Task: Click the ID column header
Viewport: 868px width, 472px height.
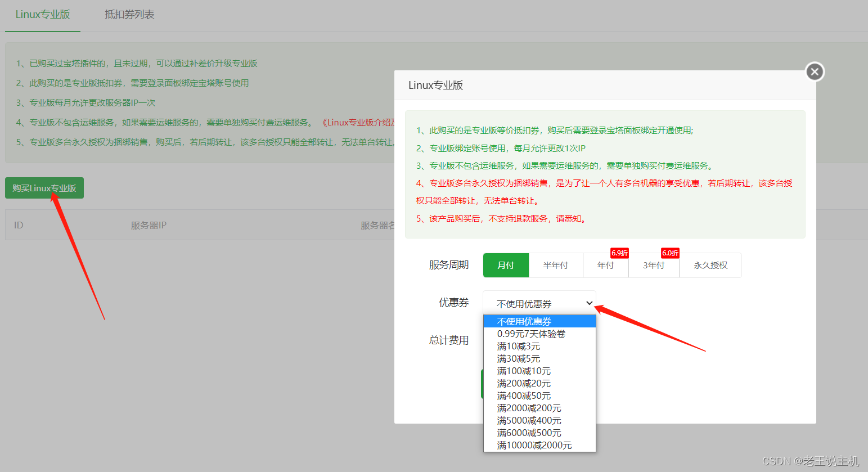Action: 19,225
